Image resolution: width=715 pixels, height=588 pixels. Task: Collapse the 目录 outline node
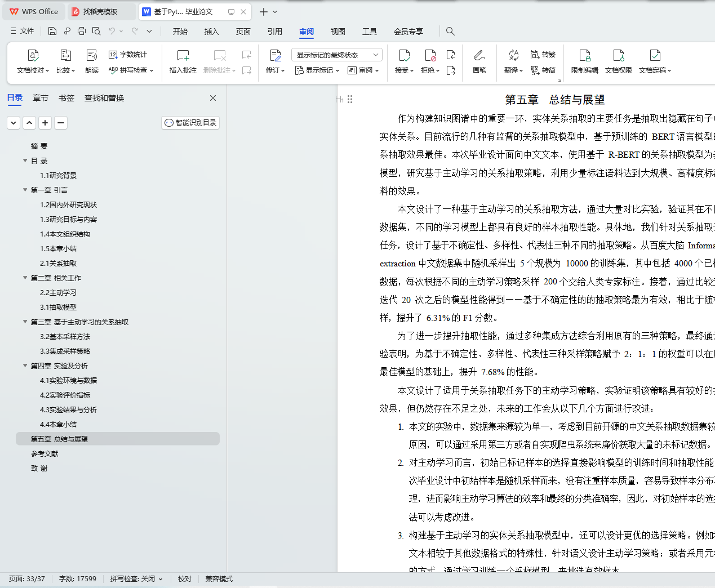(x=25, y=161)
